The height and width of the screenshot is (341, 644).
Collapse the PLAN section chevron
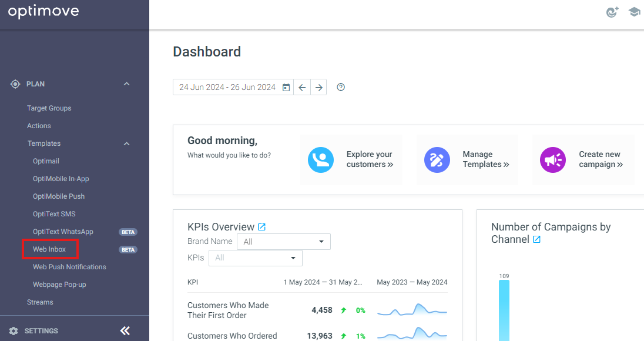[126, 84]
